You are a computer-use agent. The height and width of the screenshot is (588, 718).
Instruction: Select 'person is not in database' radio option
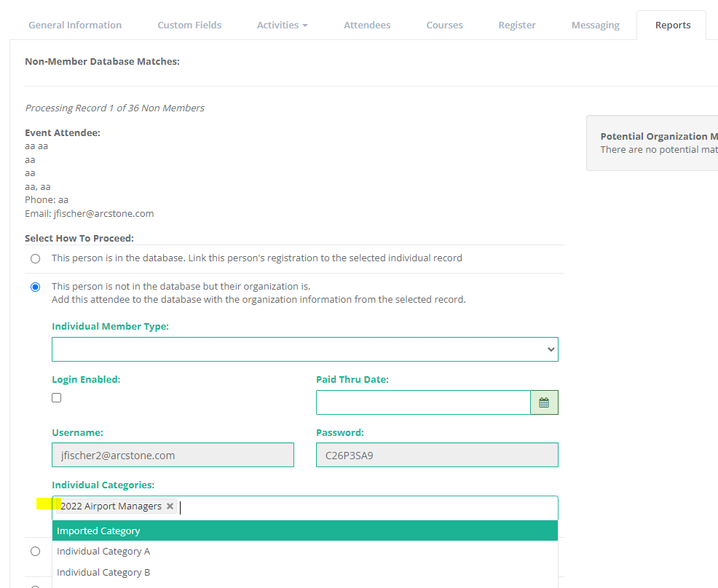[35, 287]
